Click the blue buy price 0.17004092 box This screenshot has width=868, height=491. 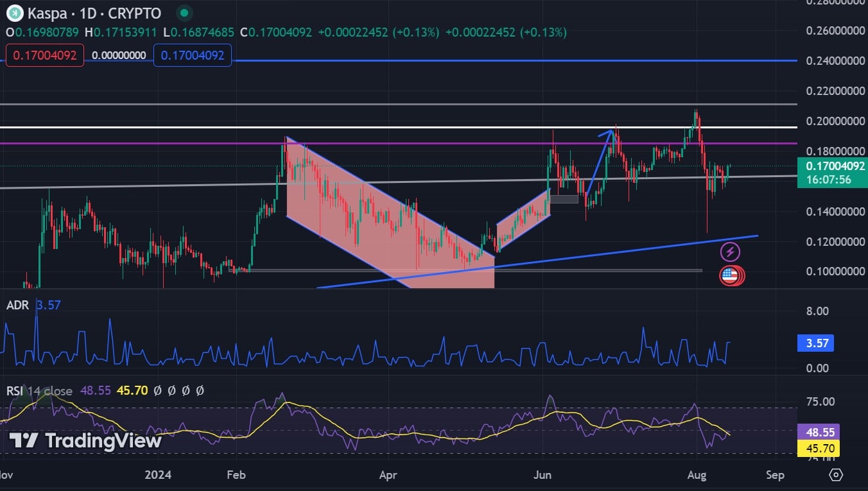pos(193,55)
